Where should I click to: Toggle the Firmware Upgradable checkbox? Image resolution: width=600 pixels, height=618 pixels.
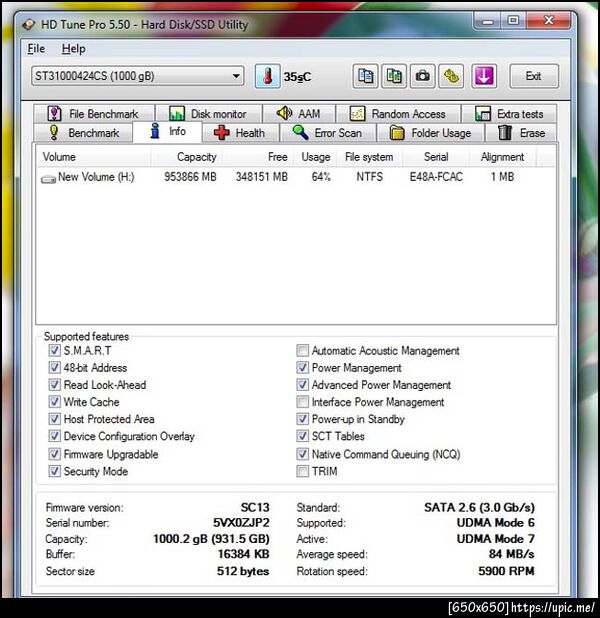click(x=54, y=454)
